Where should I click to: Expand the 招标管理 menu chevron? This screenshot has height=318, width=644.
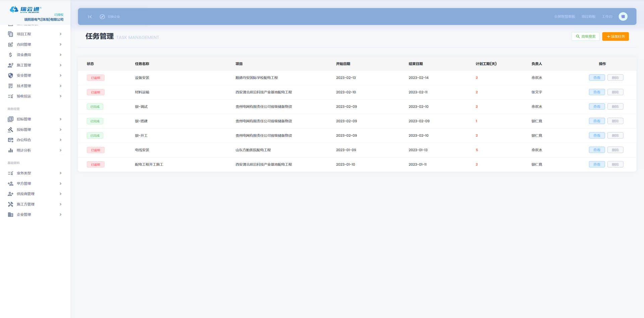tap(60, 119)
